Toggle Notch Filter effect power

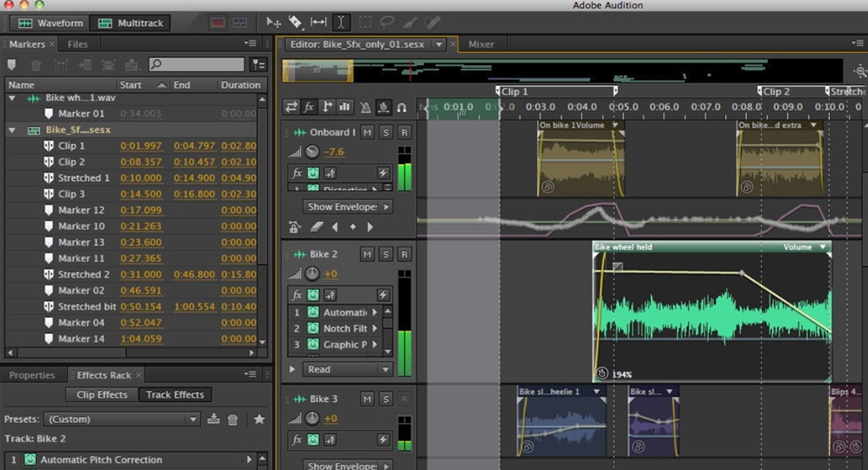[313, 328]
